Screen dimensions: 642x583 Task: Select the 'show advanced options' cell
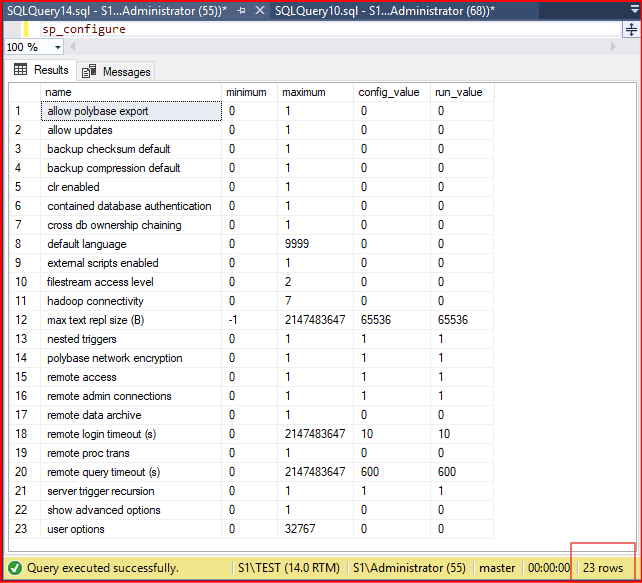(103, 510)
